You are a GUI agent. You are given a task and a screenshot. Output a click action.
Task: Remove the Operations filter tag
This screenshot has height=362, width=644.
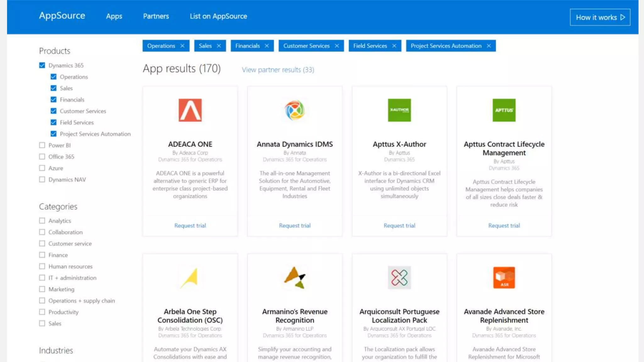point(182,46)
